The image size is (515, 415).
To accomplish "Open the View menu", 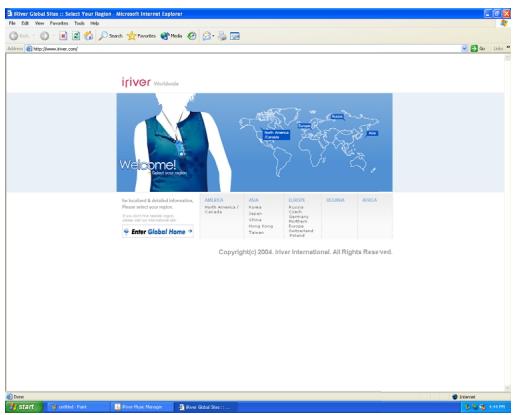I will tap(39, 23).
